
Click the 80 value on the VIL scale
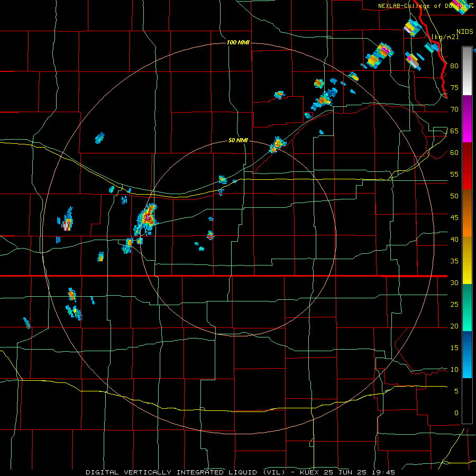(x=454, y=66)
